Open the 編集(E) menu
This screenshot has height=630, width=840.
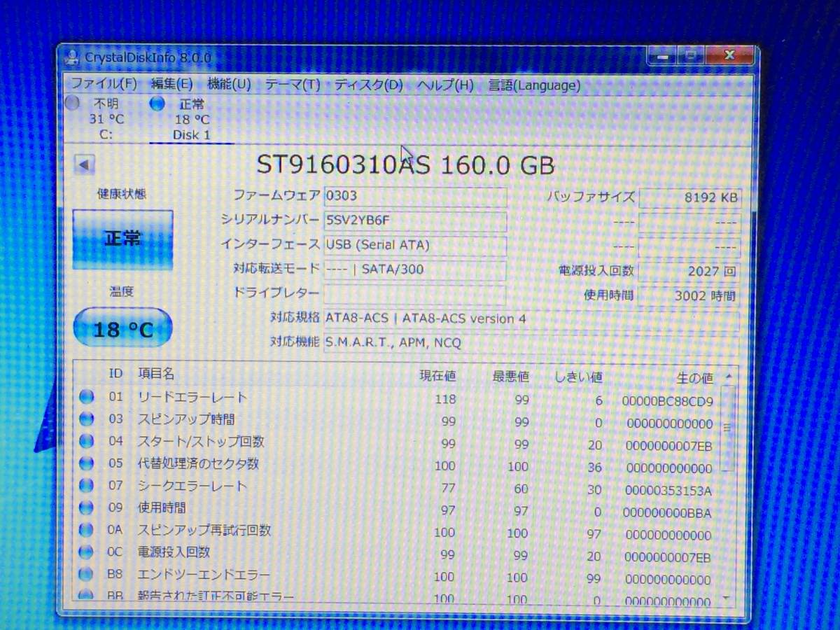[x=169, y=85]
